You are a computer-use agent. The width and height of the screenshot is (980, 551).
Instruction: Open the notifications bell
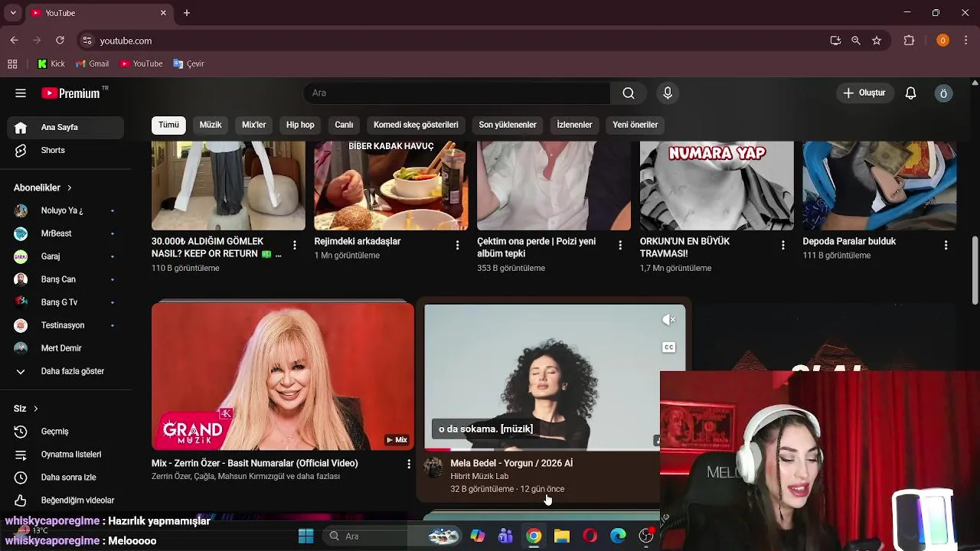tap(910, 93)
